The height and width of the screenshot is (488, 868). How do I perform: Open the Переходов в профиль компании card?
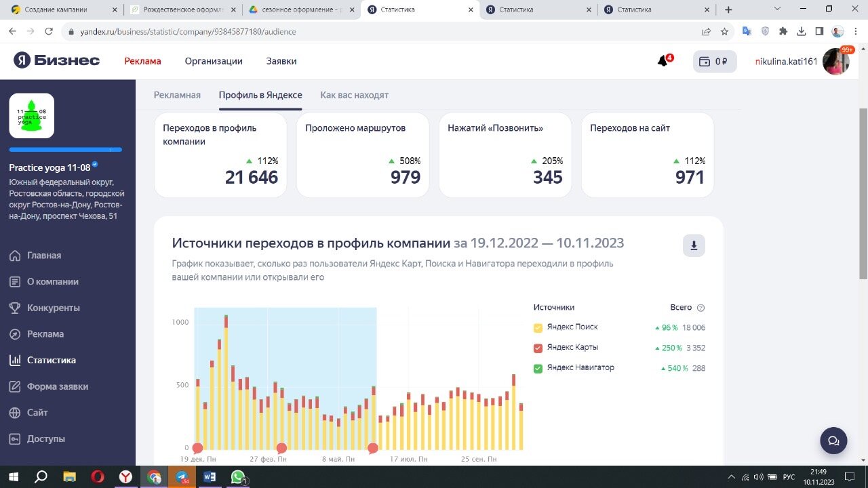point(220,155)
